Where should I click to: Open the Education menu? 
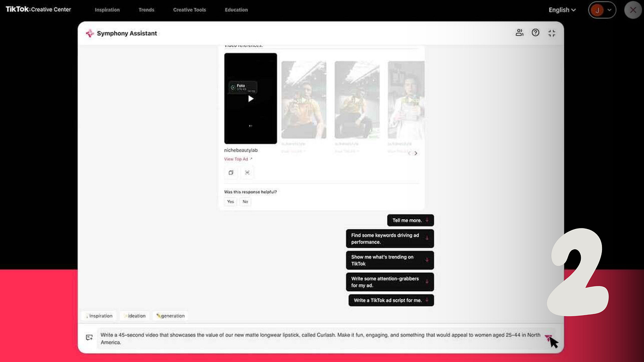pyautogui.click(x=236, y=10)
